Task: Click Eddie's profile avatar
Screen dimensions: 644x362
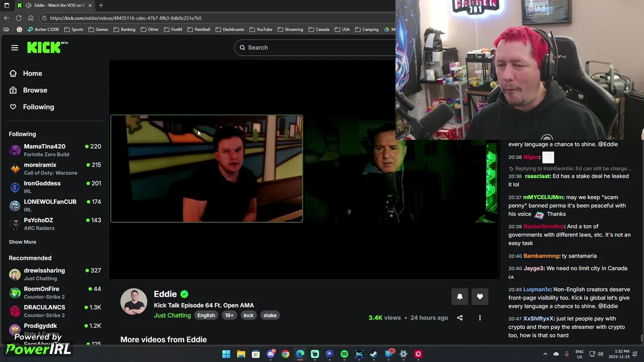Action: point(134,302)
